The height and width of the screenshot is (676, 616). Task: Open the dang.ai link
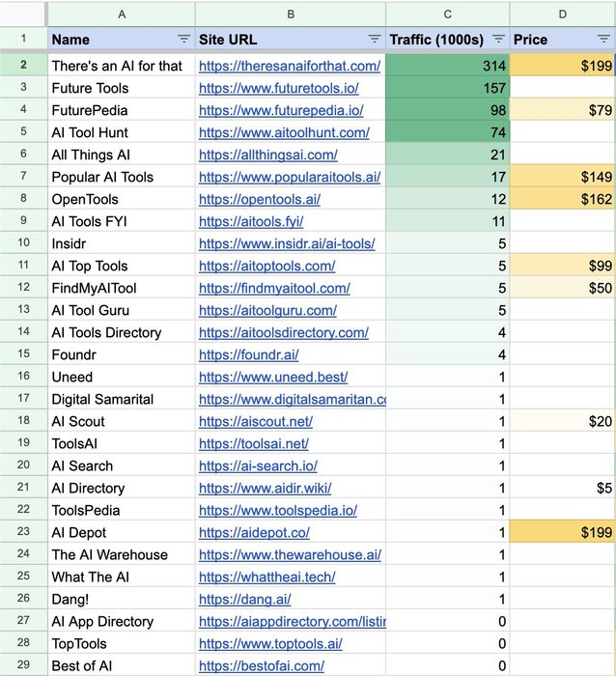(x=245, y=600)
